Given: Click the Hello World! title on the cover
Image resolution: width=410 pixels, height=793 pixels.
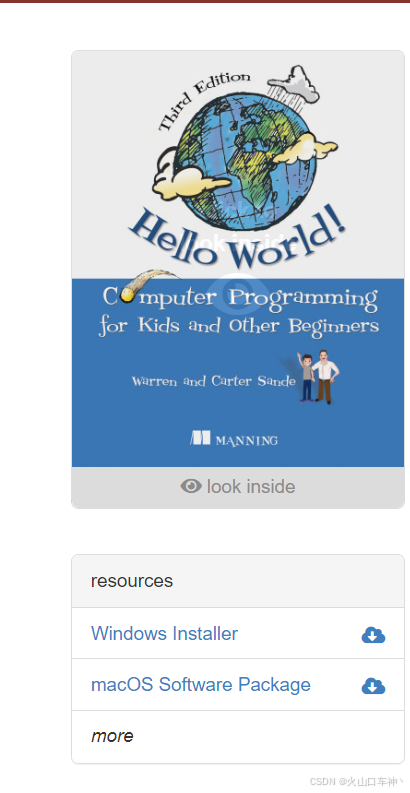Looking at the screenshot, I should click(x=238, y=237).
